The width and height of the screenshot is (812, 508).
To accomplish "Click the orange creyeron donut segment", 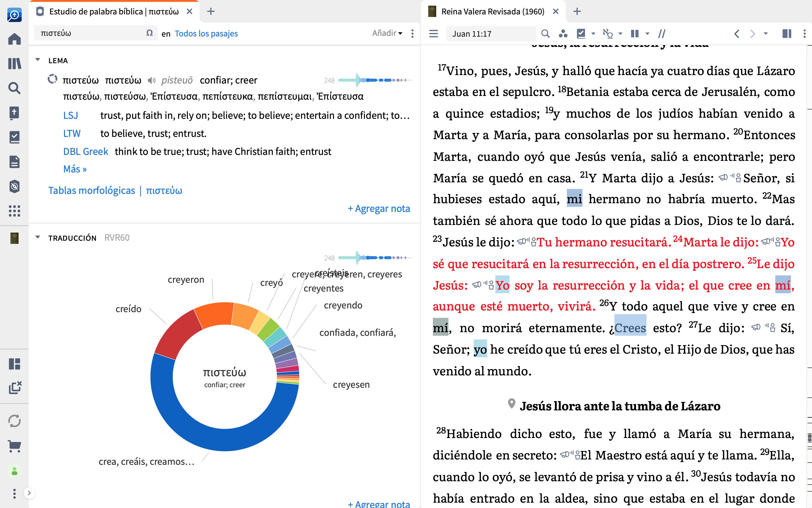I will (x=215, y=314).
